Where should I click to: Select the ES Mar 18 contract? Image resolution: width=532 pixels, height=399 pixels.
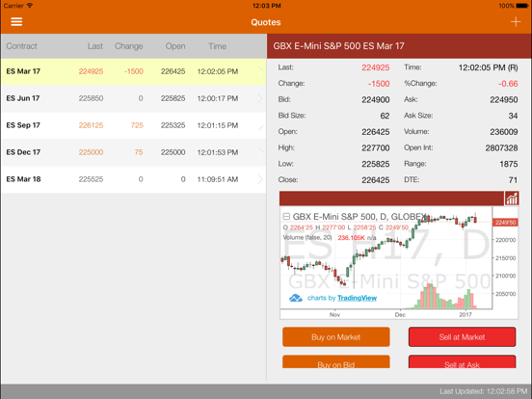coord(133,179)
